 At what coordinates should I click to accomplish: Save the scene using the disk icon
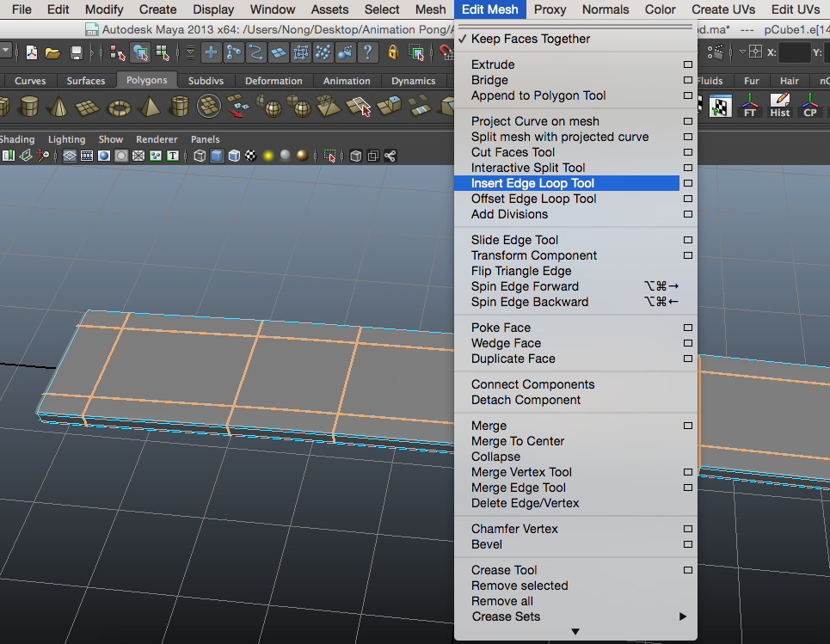click(x=75, y=52)
